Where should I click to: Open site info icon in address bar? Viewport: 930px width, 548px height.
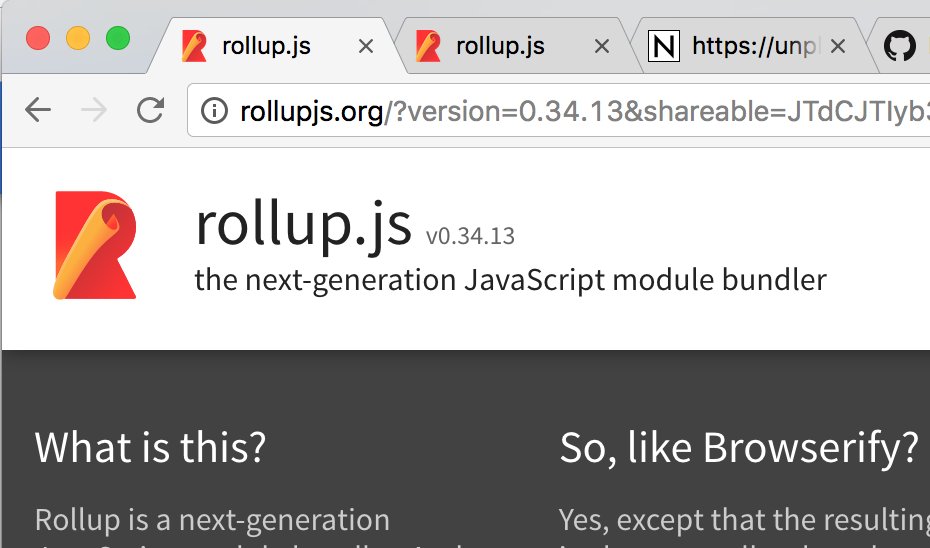coord(214,110)
